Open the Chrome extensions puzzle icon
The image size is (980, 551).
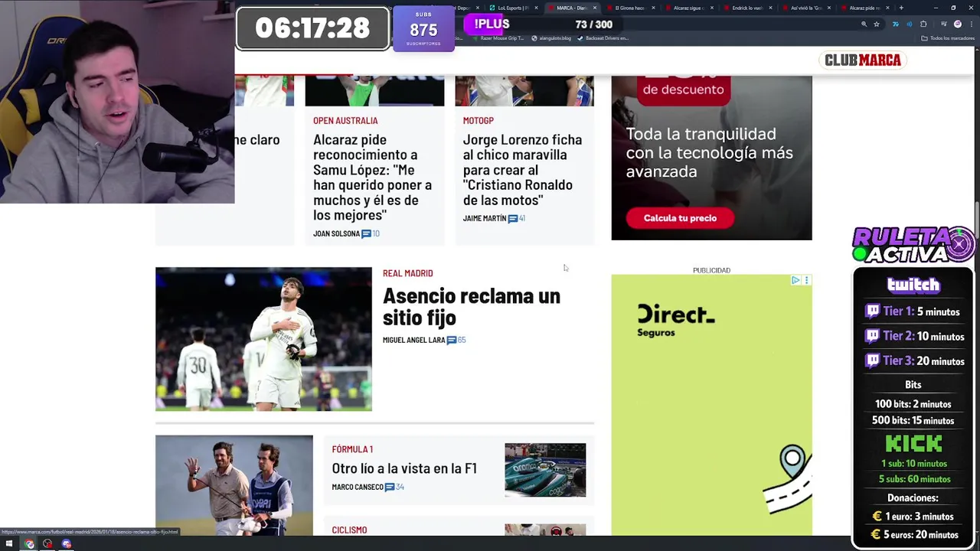(x=923, y=24)
